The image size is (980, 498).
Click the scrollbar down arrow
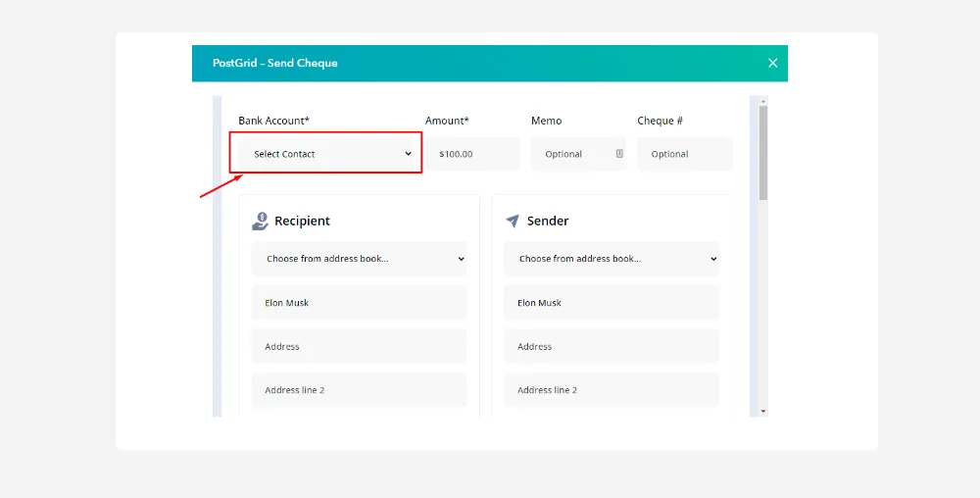(x=763, y=411)
